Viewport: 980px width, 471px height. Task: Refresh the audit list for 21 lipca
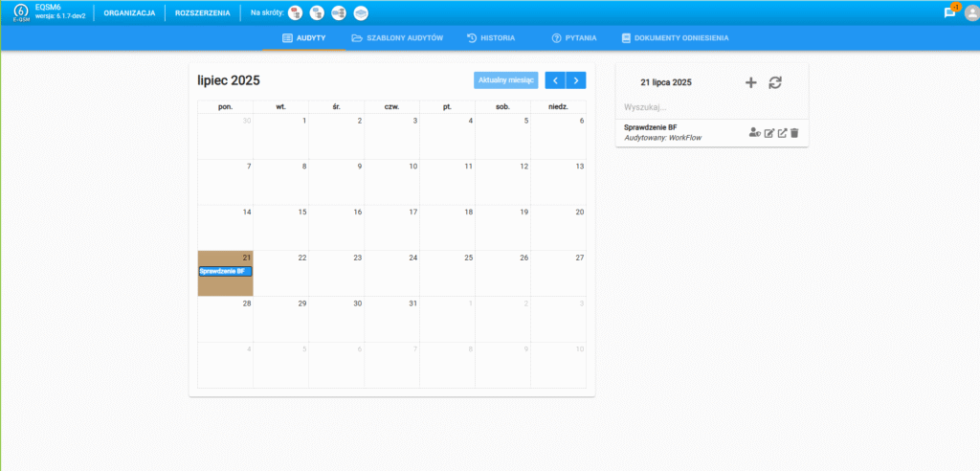pyautogui.click(x=775, y=83)
